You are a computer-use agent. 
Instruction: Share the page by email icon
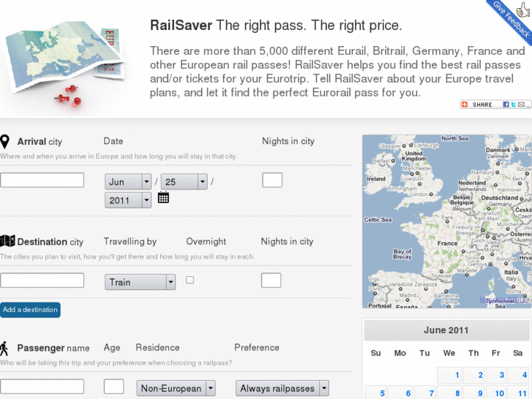tap(521, 105)
